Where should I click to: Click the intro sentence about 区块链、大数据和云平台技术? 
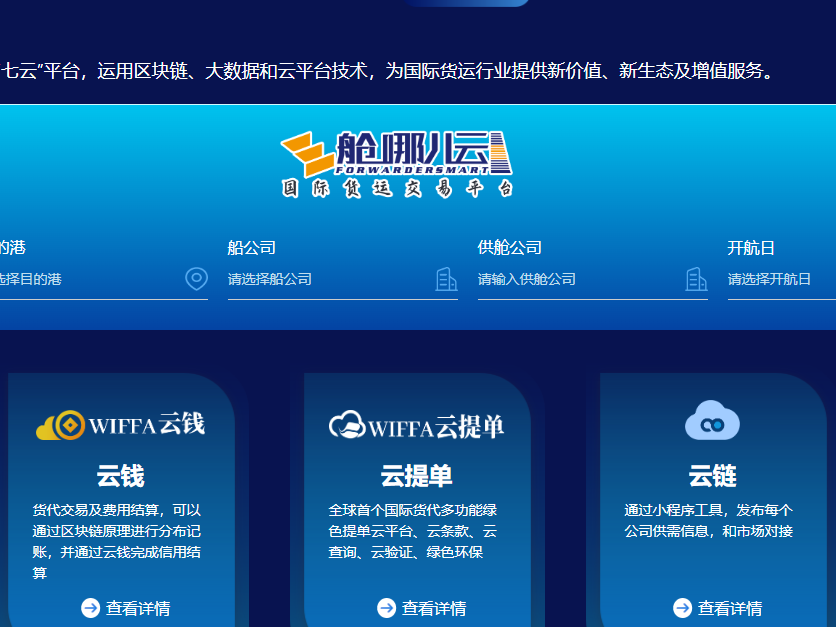(x=387, y=70)
